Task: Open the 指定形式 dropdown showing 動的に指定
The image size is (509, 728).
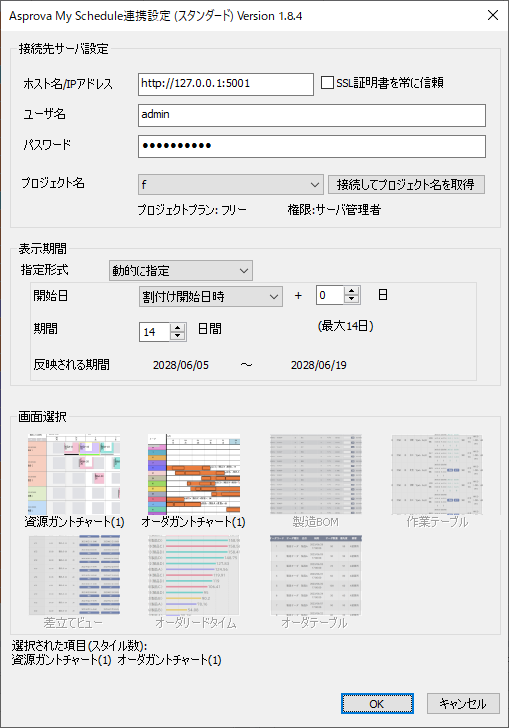Action: point(181,270)
